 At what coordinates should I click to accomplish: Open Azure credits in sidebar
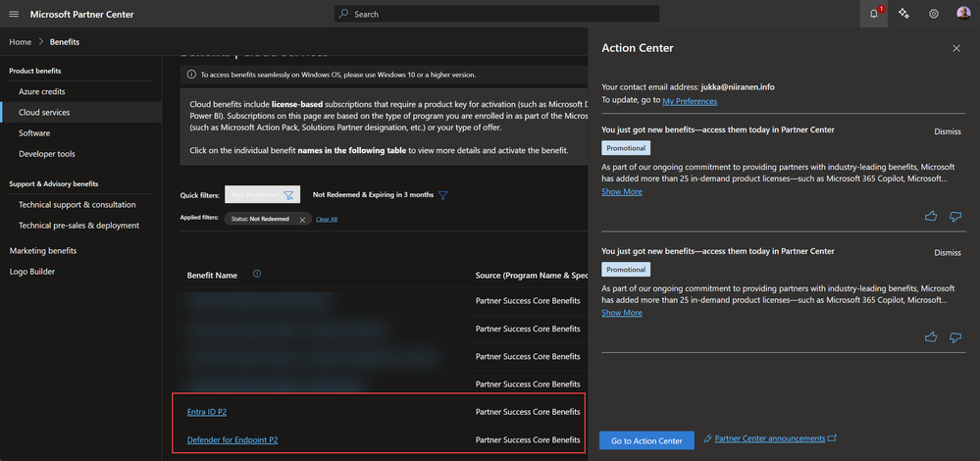[42, 91]
